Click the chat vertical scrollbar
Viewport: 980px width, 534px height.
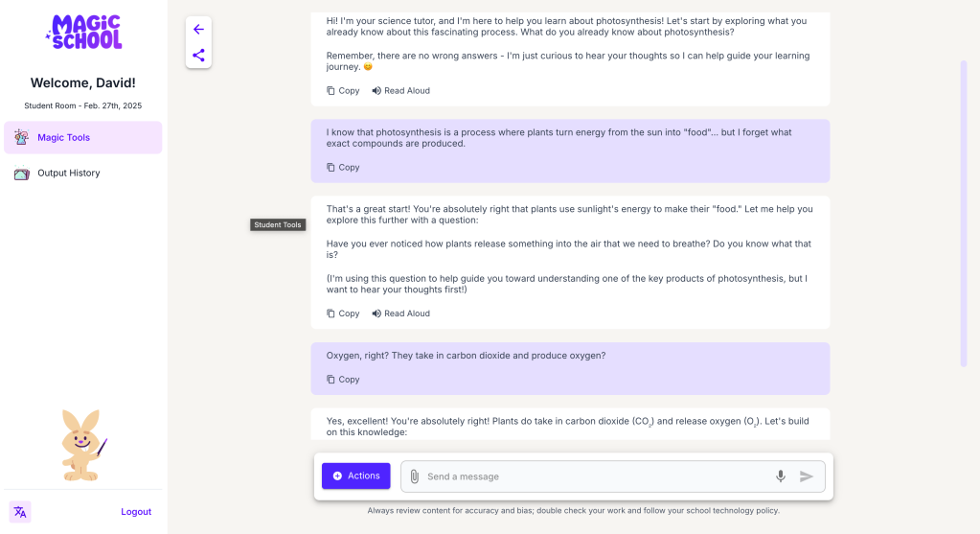coord(964,213)
